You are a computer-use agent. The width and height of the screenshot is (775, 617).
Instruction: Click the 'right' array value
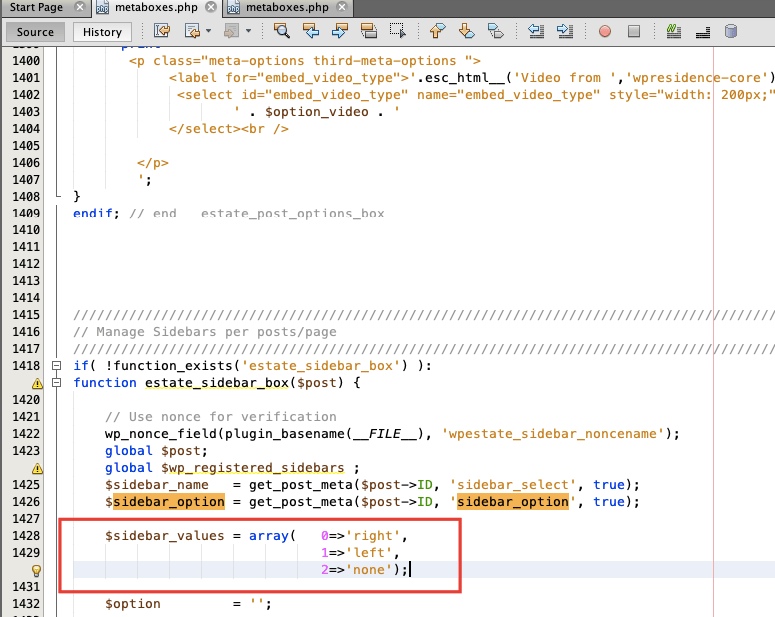coord(373,536)
